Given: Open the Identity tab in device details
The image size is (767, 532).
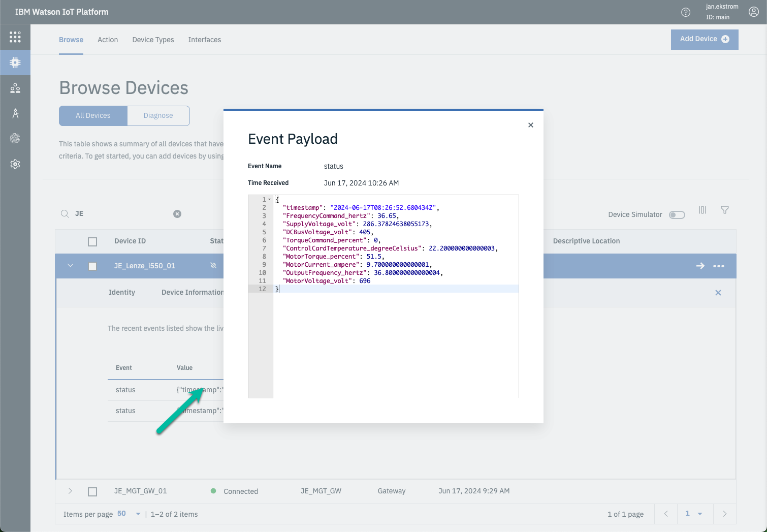Looking at the screenshot, I should coord(122,292).
